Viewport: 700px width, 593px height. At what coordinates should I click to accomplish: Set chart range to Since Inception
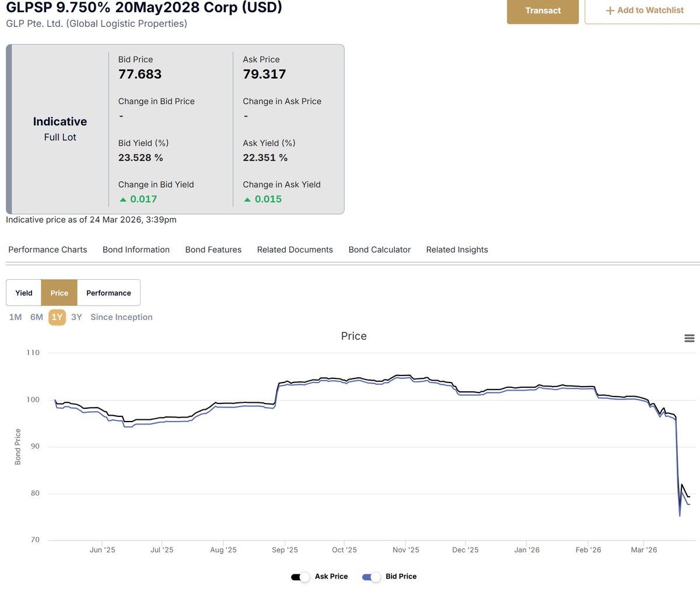coord(121,317)
